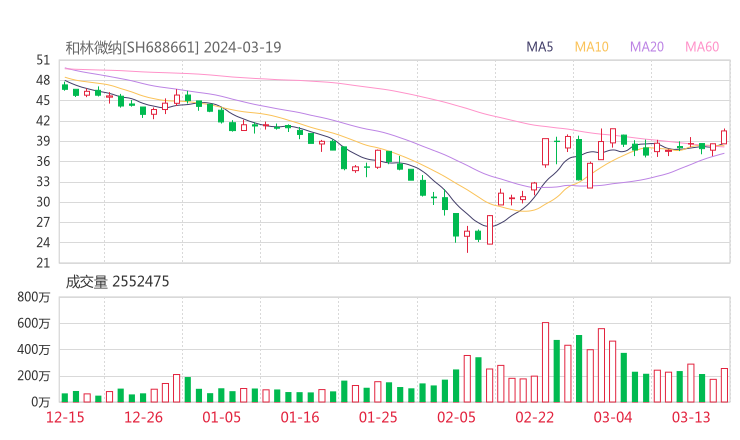Click the 51 price axis label
This screenshot has width=740, height=440.
click(43, 60)
